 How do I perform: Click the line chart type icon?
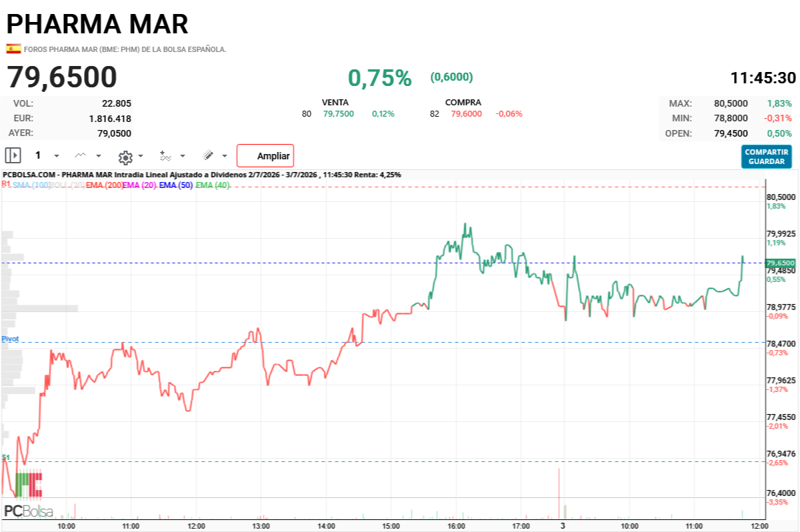click(x=81, y=155)
